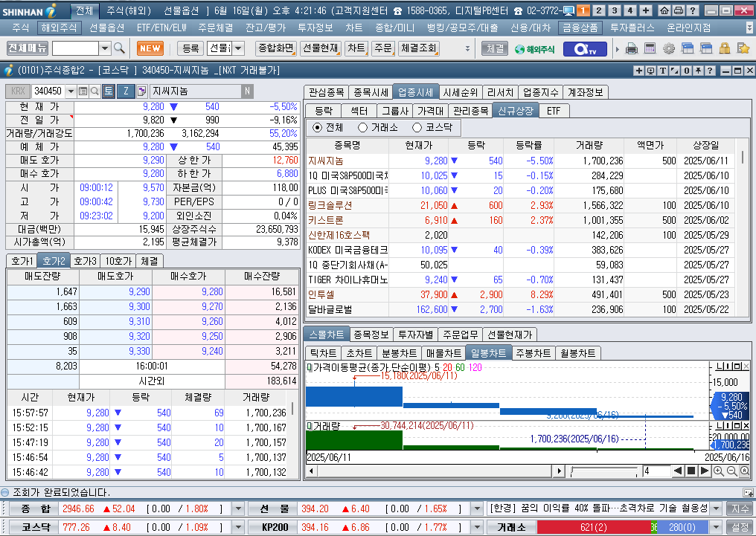Viewport: 756px width, 536px height.
Task: Click the blue cascade windows icon
Action: [x=688, y=48]
